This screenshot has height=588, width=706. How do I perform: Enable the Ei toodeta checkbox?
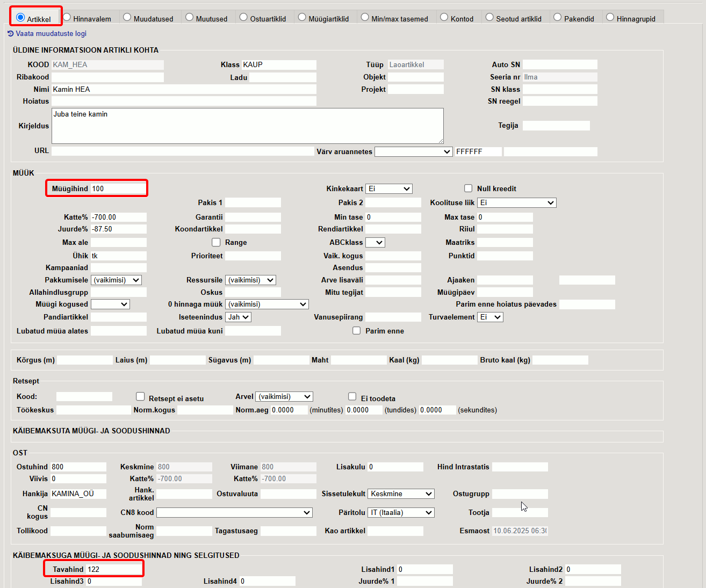click(352, 396)
